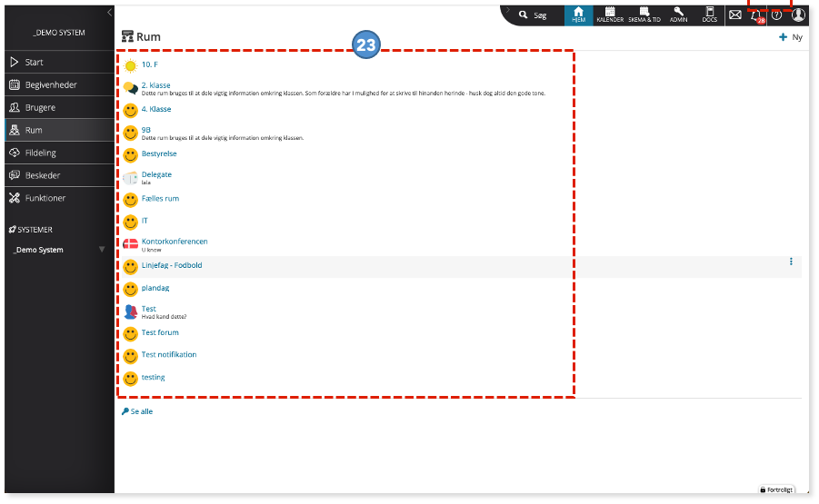Click the sun icon for 10. F
Image resolution: width=819 pixels, height=504 pixels.
tap(131, 66)
